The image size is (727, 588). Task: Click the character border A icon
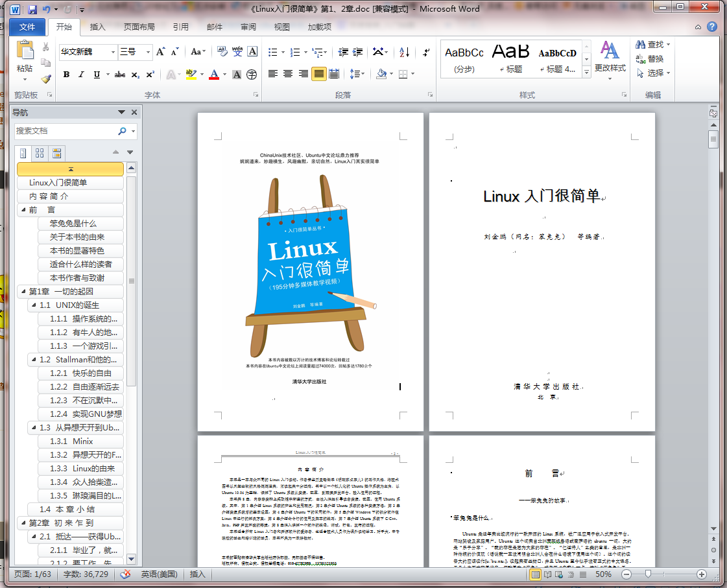(252, 52)
